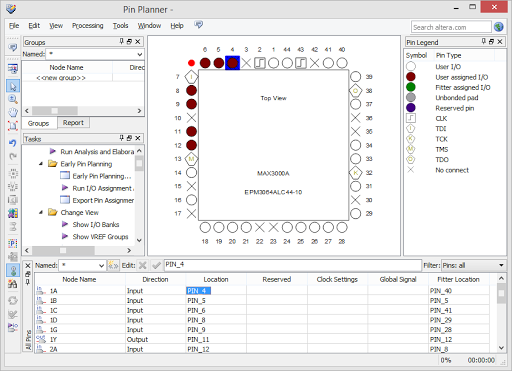Viewport: 512px width, 371px height.
Task: Select pin 4 on the chip diagram
Action: click(232, 63)
